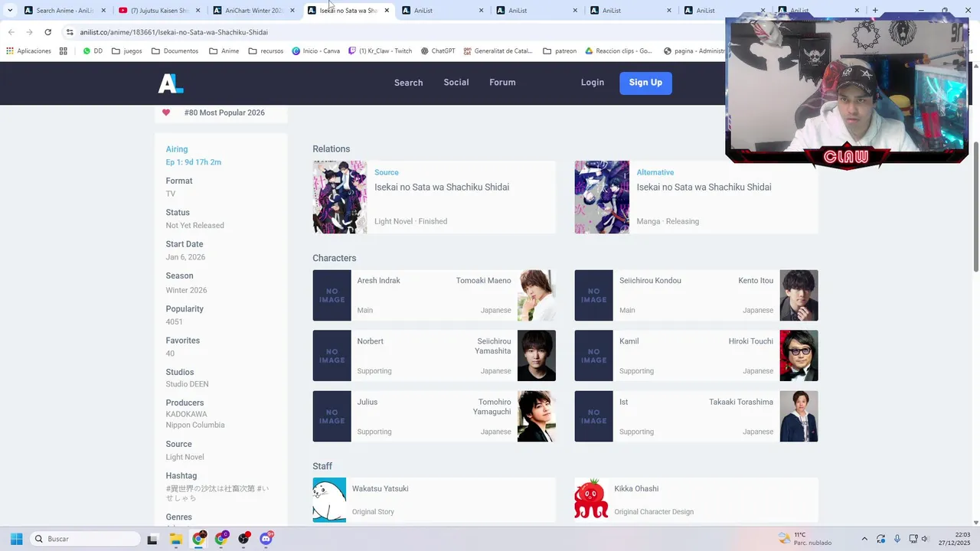Show hidden system tray icons chevron
The image size is (980, 551).
(864, 539)
